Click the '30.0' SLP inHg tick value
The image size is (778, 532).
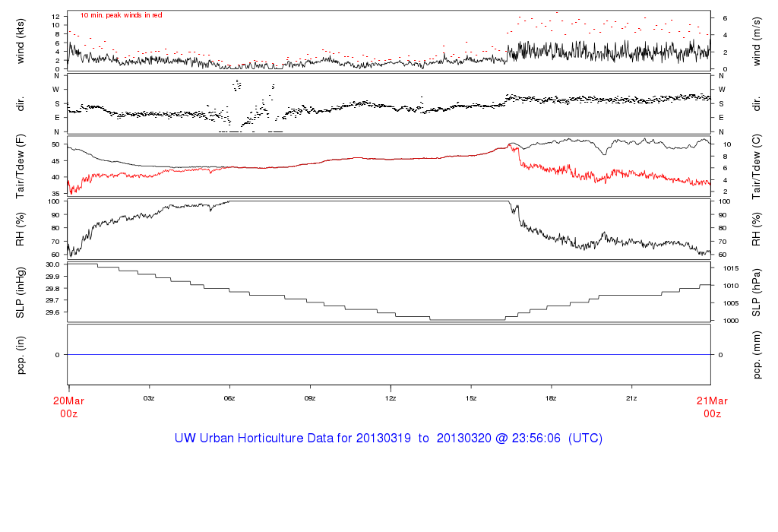[53, 264]
